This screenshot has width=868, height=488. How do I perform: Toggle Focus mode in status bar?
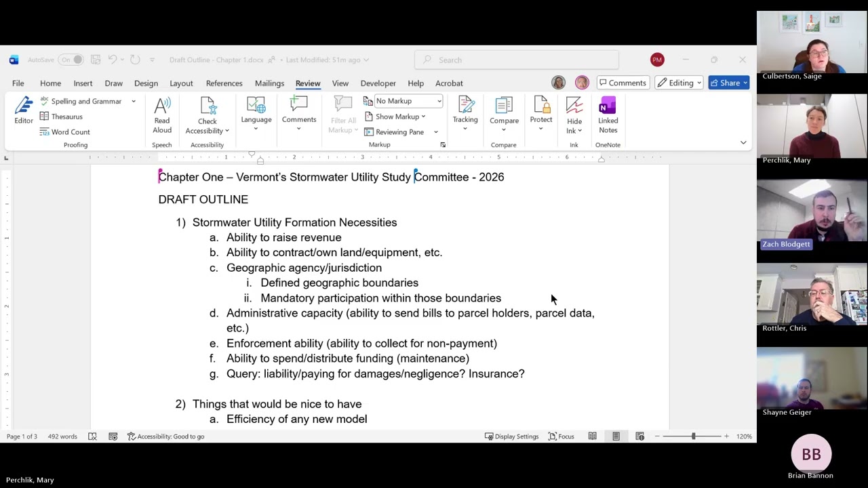pos(561,436)
